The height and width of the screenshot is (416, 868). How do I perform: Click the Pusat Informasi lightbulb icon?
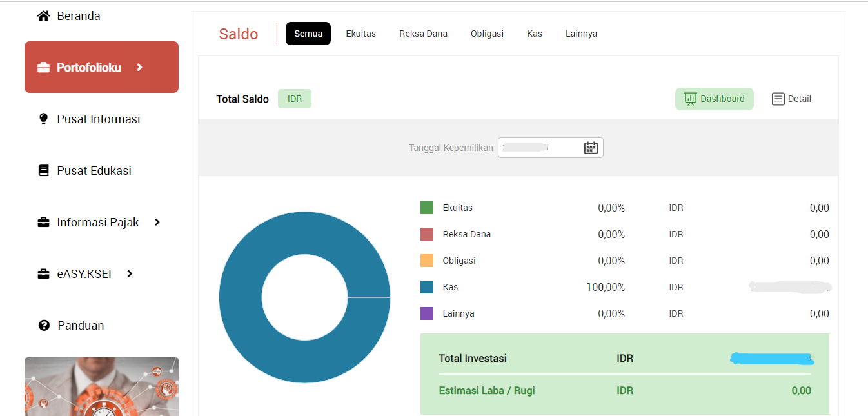click(44, 119)
